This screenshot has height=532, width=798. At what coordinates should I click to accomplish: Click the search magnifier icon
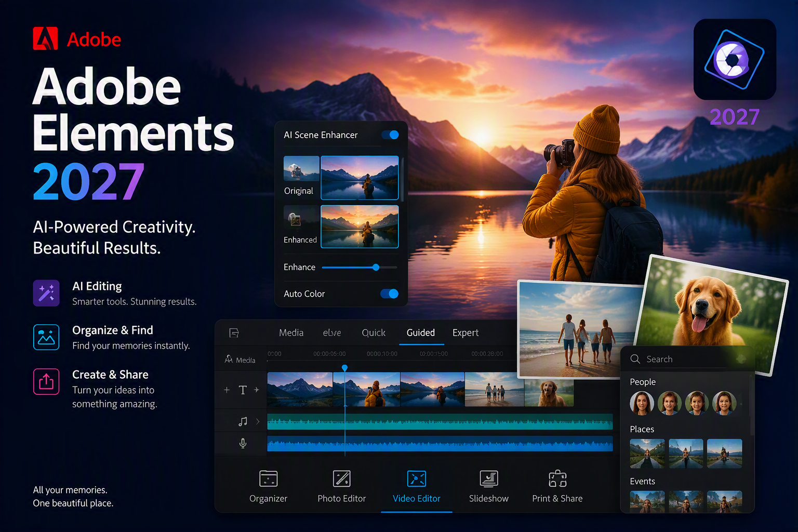(635, 359)
